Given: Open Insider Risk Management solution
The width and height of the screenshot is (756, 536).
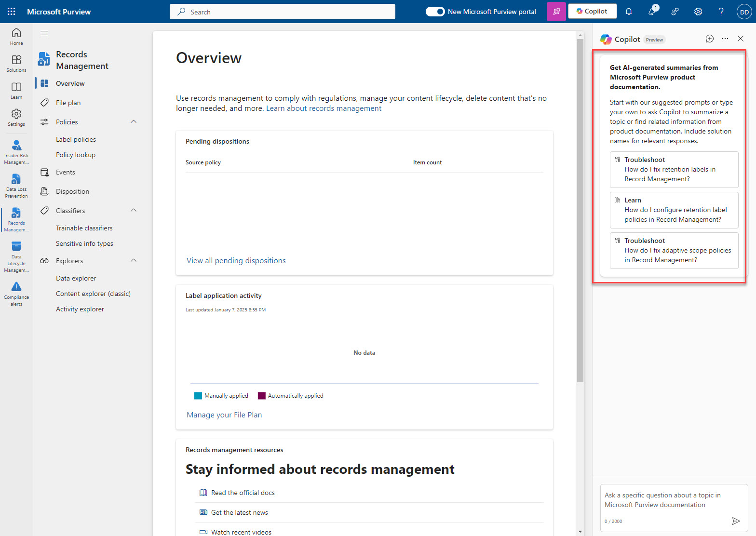Looking at the screenshot, I should 16,152.
